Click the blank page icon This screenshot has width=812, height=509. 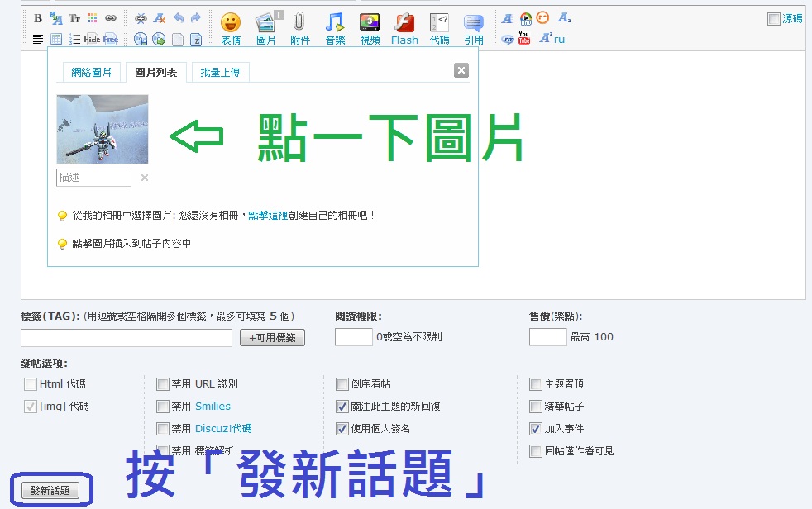tap(178, 40)
